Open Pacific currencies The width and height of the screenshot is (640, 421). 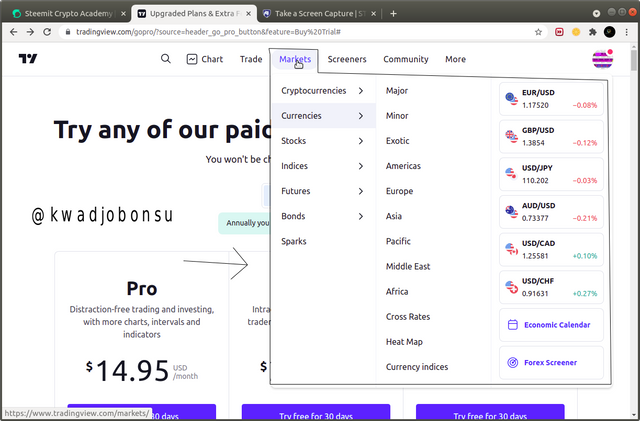click(398, 241)
